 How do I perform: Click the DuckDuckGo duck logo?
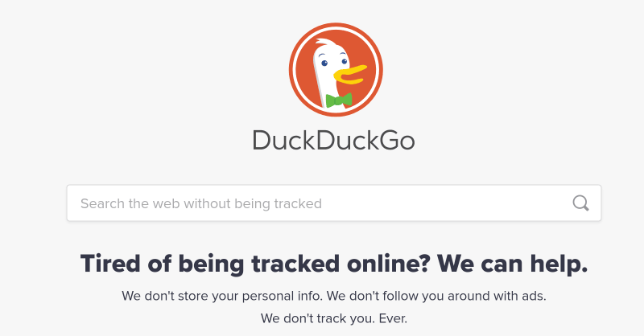tap(336, 70)
